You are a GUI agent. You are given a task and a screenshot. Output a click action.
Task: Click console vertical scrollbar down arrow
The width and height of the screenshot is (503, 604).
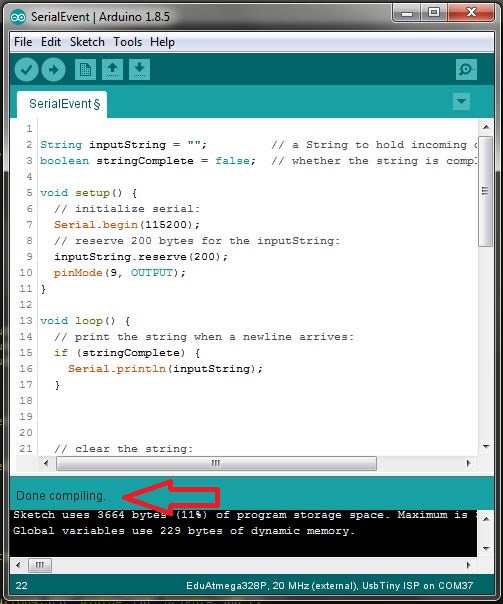[486, 549]
